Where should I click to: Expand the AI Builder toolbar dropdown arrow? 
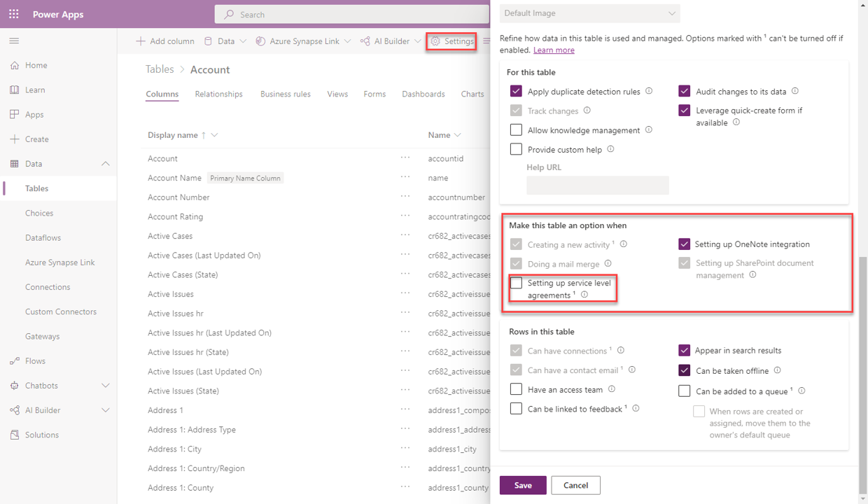418,41
